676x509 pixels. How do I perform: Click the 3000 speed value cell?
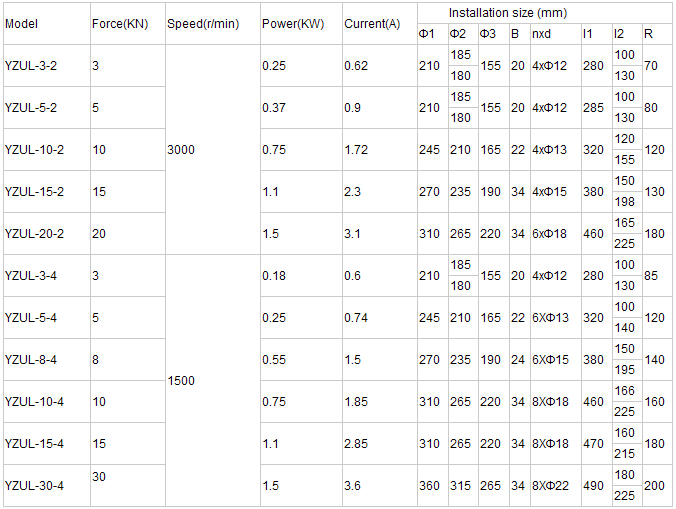[x=181, y=149]
